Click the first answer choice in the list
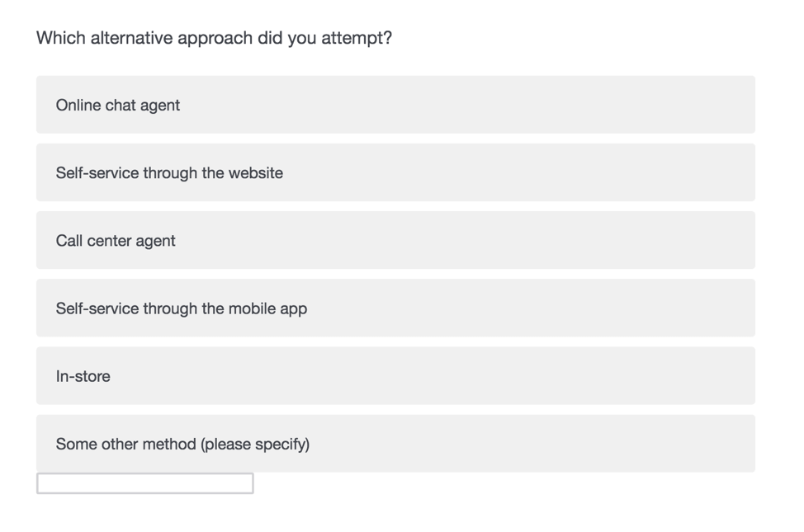 (x=395, y=104)
